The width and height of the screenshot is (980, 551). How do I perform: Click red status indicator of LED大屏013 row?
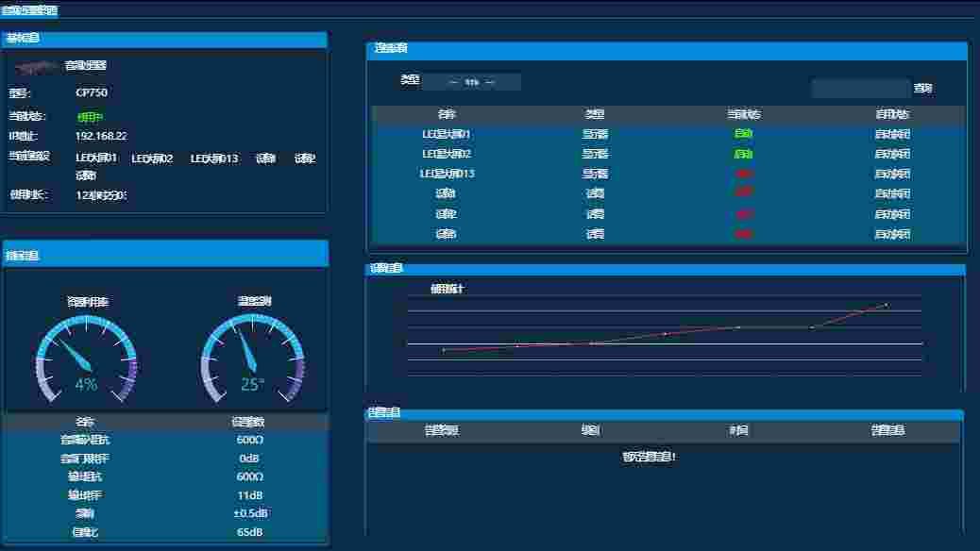(743, 174)
